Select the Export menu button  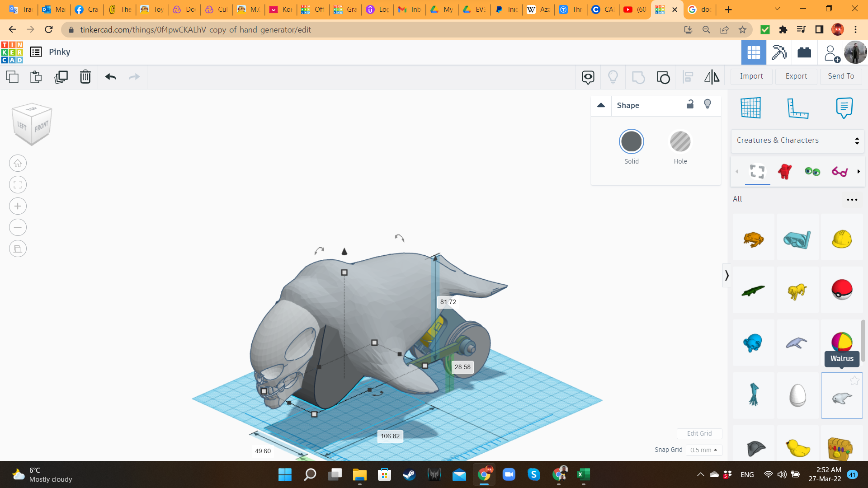[796, 76]
